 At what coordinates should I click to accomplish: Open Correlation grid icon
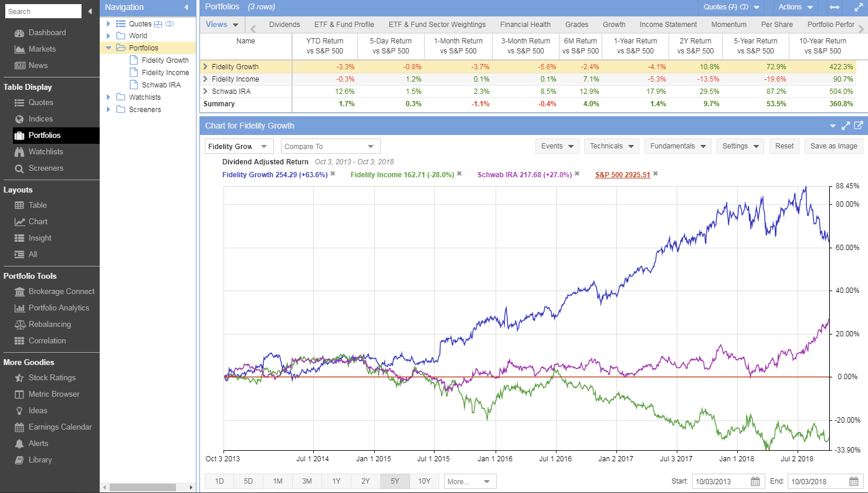pyautogui.click(x=19, y=341)
